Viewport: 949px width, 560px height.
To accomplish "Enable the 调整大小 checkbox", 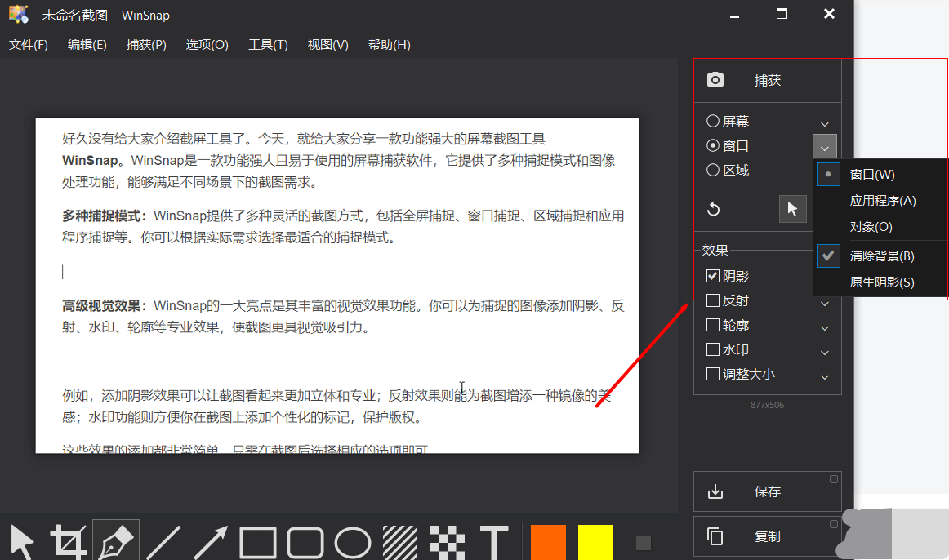I will tap(713, 375).
